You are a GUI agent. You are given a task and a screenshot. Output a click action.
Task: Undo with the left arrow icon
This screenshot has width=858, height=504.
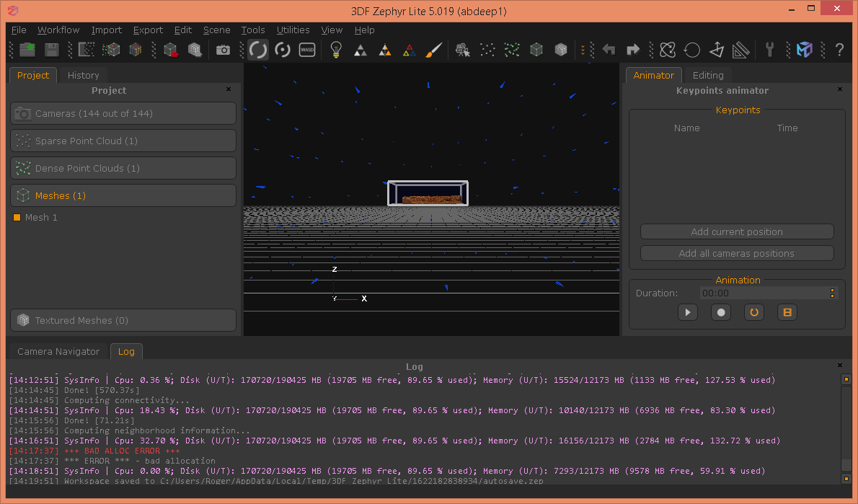609,50
